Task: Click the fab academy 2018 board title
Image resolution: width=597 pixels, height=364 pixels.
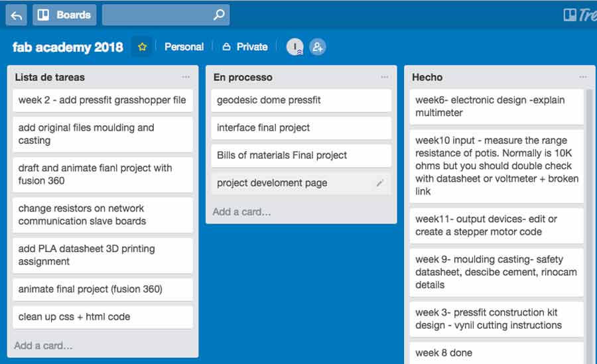Action: (x=68, y=47)
